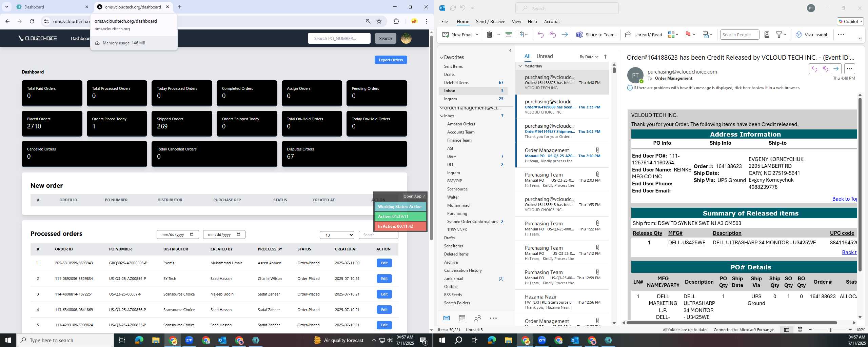Open Zoom from the left Windows taskbar
868x347 pixels.
point(189,340)
